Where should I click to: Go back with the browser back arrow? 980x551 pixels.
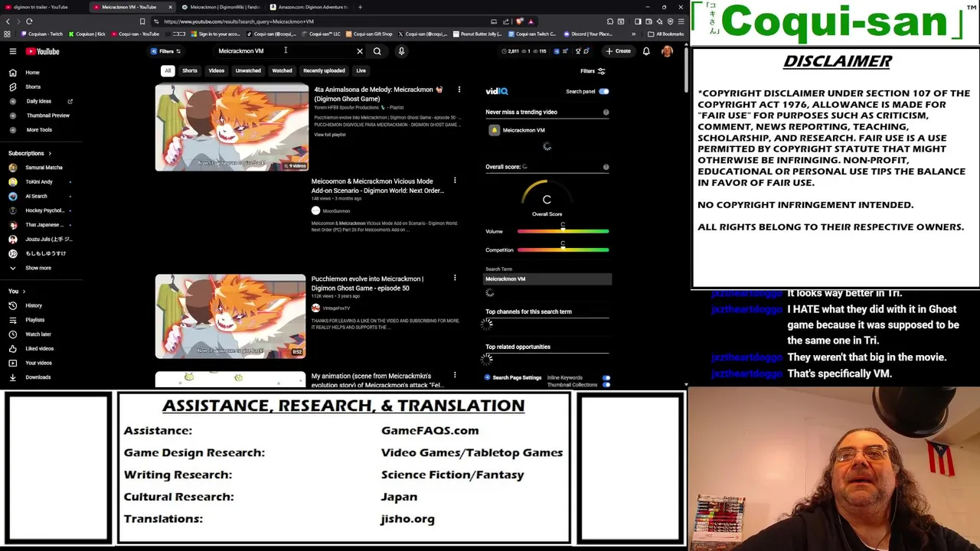(x=8, y=21)
